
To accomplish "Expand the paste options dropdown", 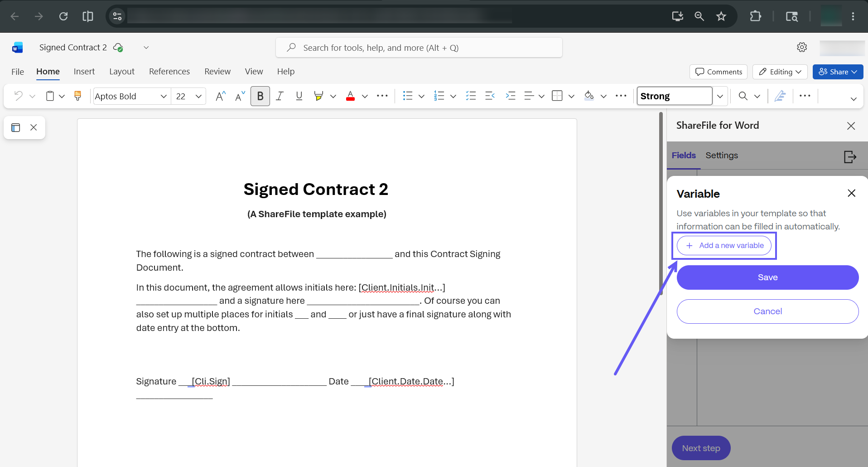I will (x=62, y=96).
